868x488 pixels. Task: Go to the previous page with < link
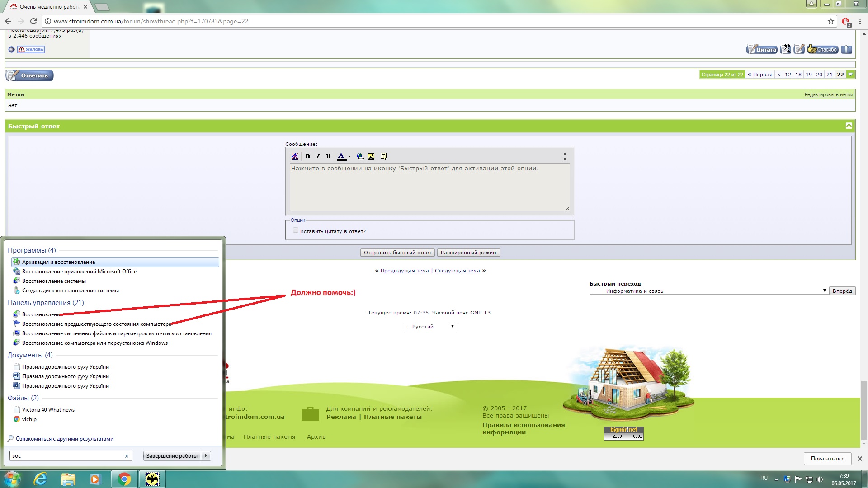point(778,75)
